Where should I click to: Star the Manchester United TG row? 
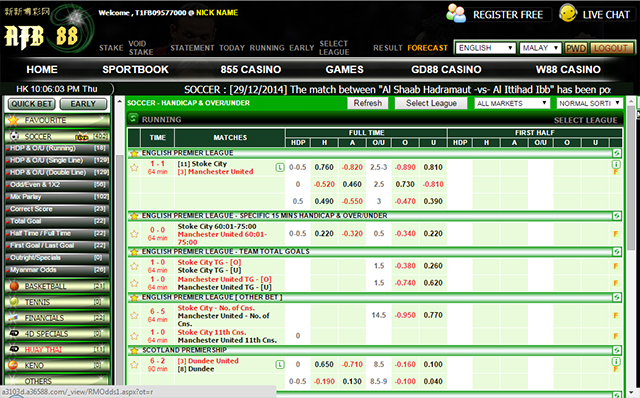click(x=134, y=283)
